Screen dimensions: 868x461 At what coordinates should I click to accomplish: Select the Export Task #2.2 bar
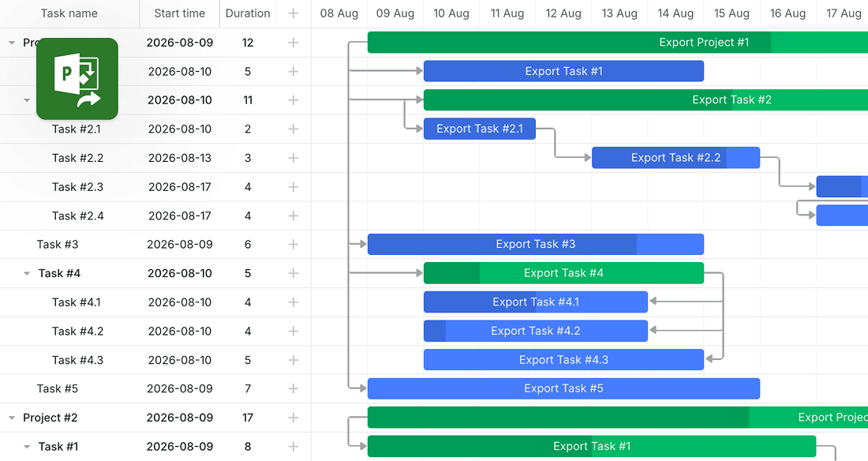click(x=676, y=158)
